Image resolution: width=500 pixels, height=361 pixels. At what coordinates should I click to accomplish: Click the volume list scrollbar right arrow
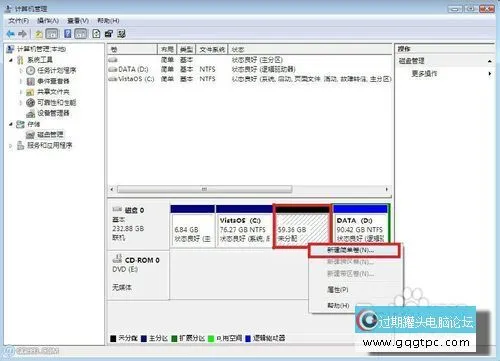coord(387,189)
